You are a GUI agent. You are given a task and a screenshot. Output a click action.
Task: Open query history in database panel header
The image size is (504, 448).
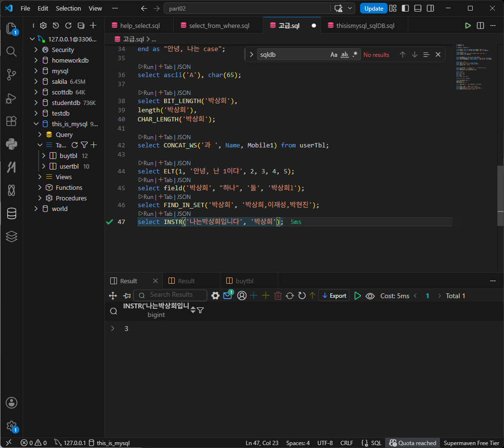[56, 26]
